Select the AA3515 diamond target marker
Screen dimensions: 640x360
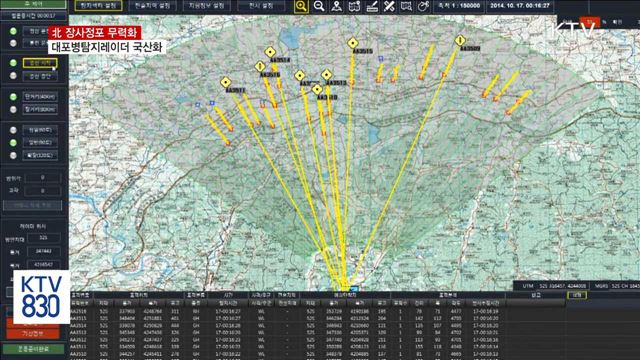[353, 43]
